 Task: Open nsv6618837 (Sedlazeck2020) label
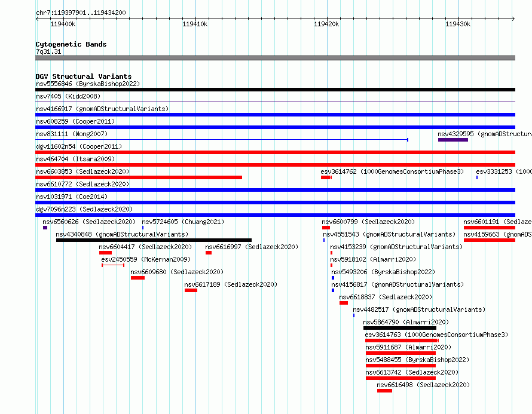click(x=386, y=297)
